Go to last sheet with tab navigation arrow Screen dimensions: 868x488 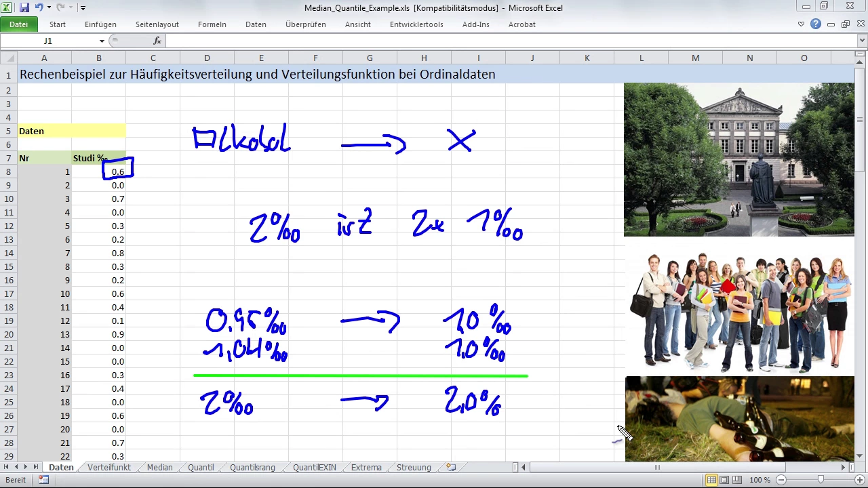pyautogui.click(x=36, y=468)
